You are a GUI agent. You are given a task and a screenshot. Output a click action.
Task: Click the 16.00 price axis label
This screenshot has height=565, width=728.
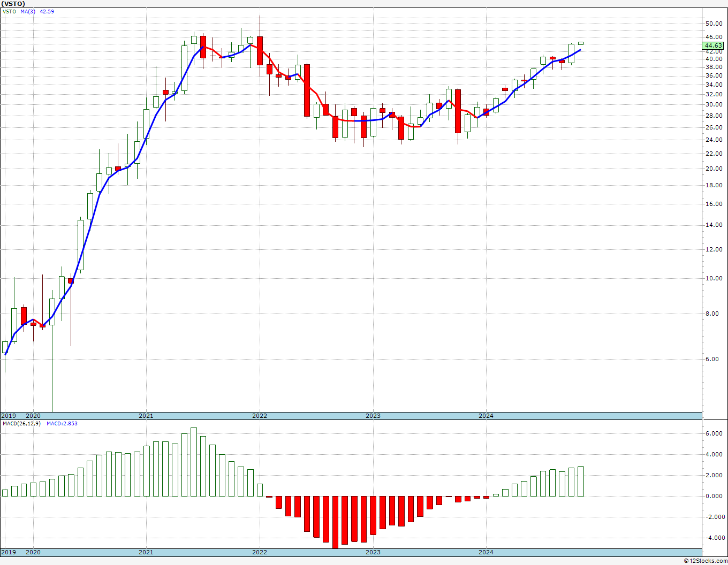(x=714, y=204)
